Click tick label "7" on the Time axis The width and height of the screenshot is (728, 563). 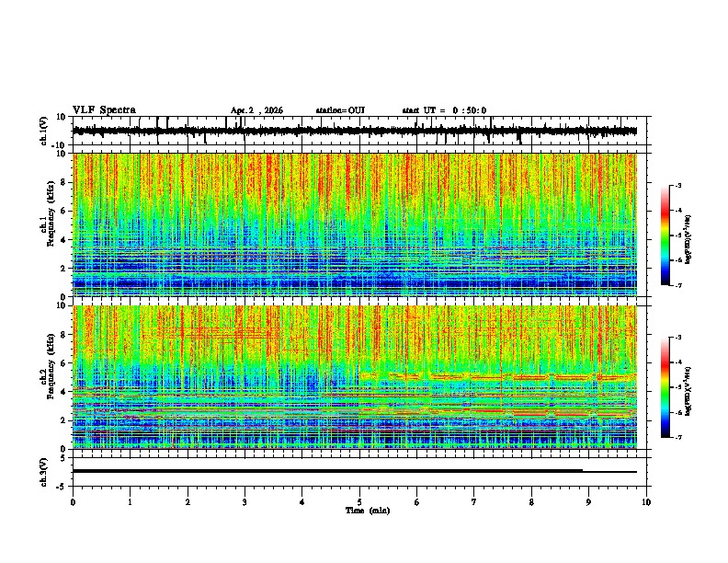(474, 502)
